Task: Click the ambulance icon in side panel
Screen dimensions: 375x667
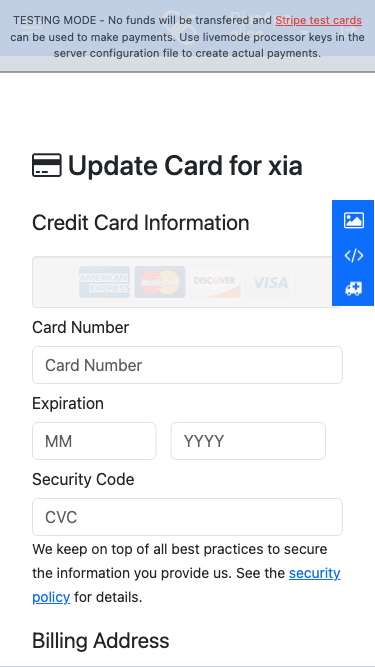Action: 354,289
